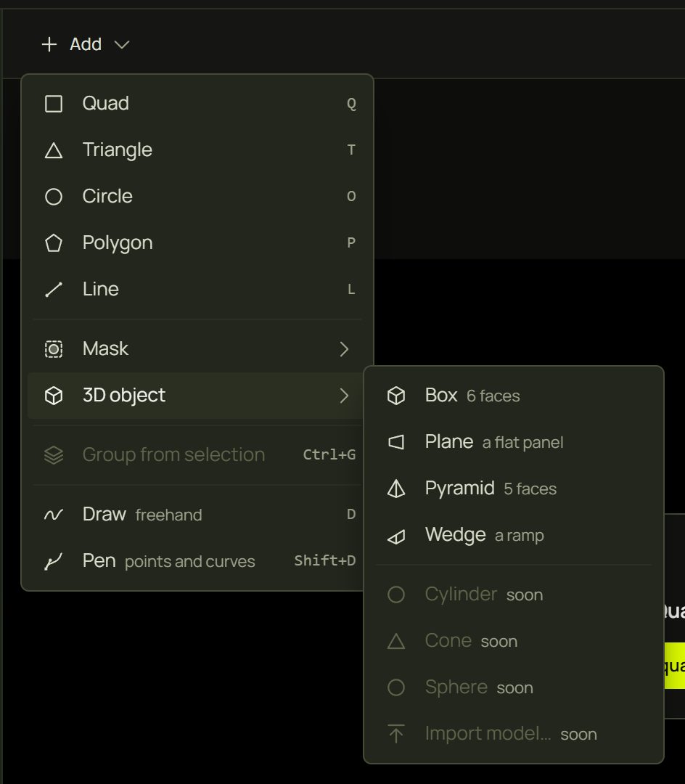The image size is (685, 784).
Task: Click the Pen curve icon
Action: [x=54, y=561]
